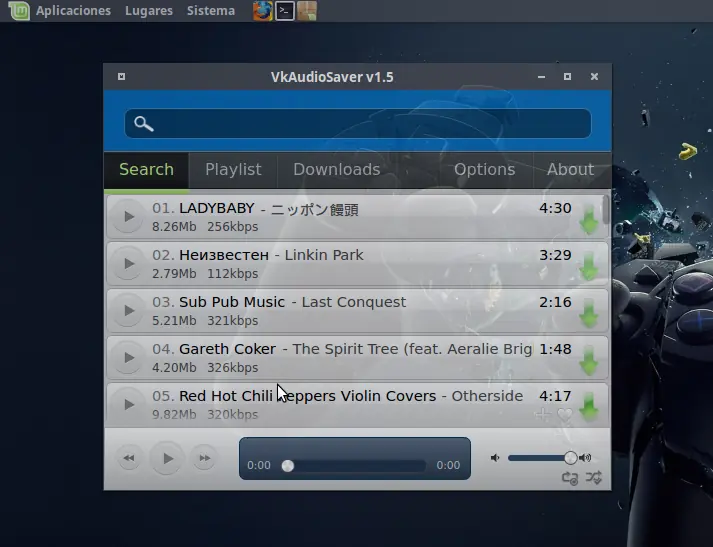Viewport: 713px width, 547px height.
Task: Open the Linux Mint menu logo
Action: [19, 10]
